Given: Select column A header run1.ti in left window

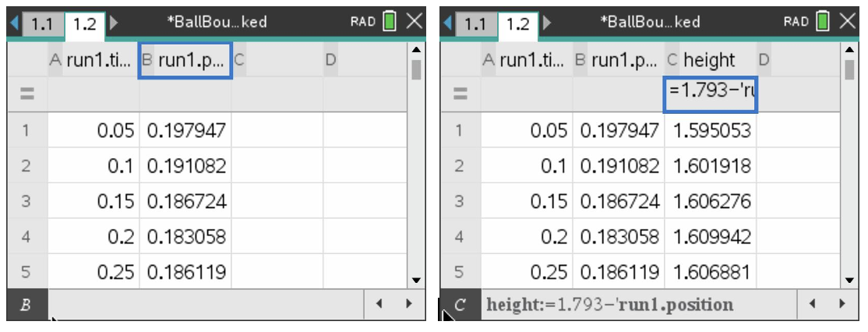Looking at the screenshot, I should click(x=94, y=60).
